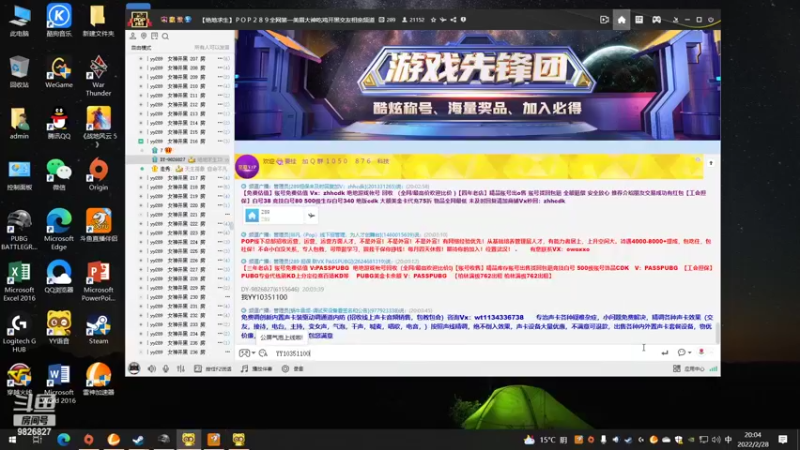Image resolution: width=800 pixels, height=450 pixels.
Task: Select the highlighted user under room 216
Action: coord(180,160)
